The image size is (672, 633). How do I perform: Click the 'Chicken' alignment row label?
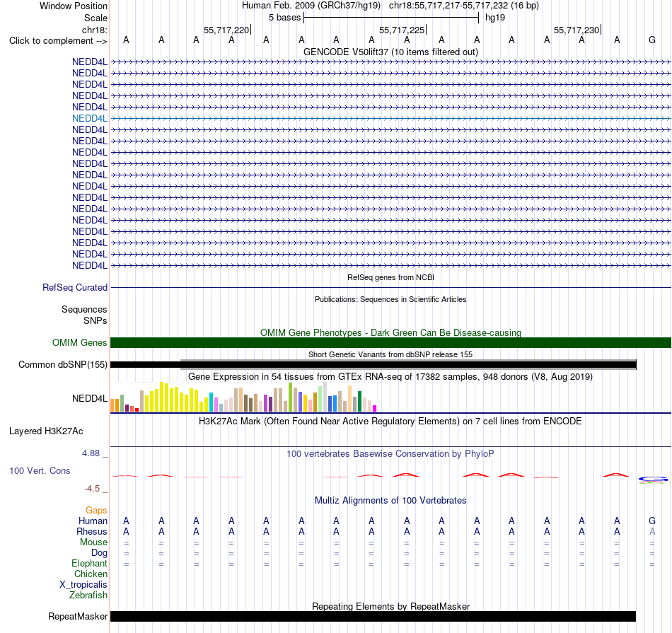(91, 574)
